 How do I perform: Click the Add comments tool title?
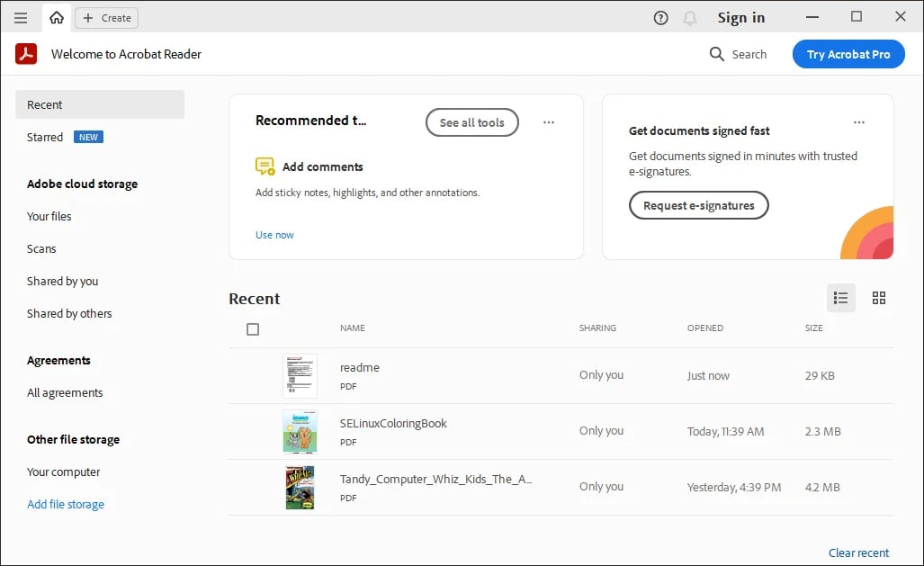pos(322,166)
